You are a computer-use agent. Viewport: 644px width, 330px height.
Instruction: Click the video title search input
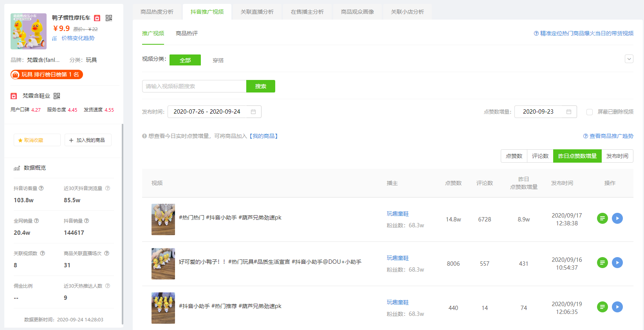click(194, 86)
